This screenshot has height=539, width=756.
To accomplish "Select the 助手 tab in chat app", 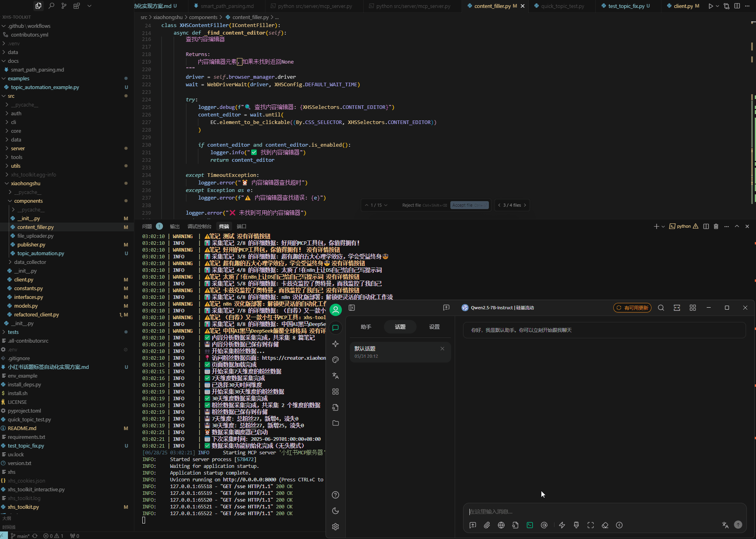I will tap(366, 327).
